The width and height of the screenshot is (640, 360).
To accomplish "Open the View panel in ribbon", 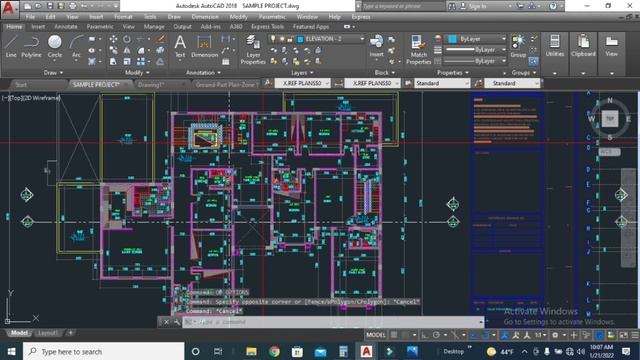I will pos(611,46).
